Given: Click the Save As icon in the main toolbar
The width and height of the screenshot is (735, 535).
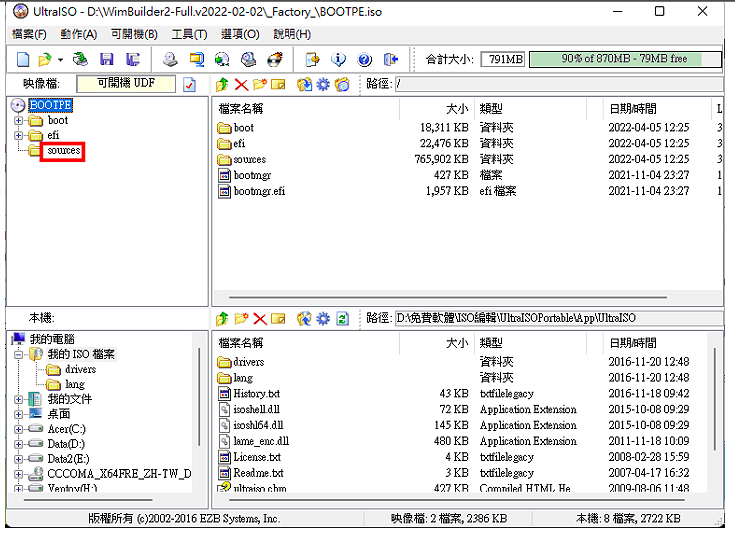Looking at the screenshot, I should tap(133, 59).
